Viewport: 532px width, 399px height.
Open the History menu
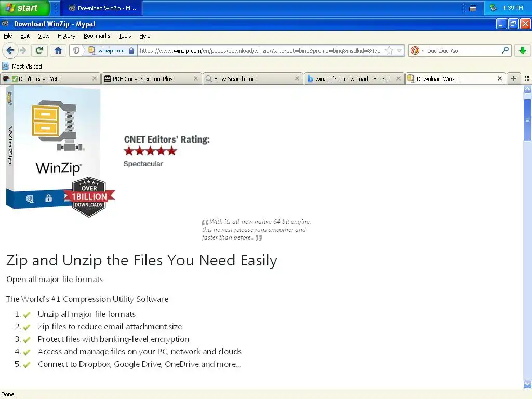point(66,36)
